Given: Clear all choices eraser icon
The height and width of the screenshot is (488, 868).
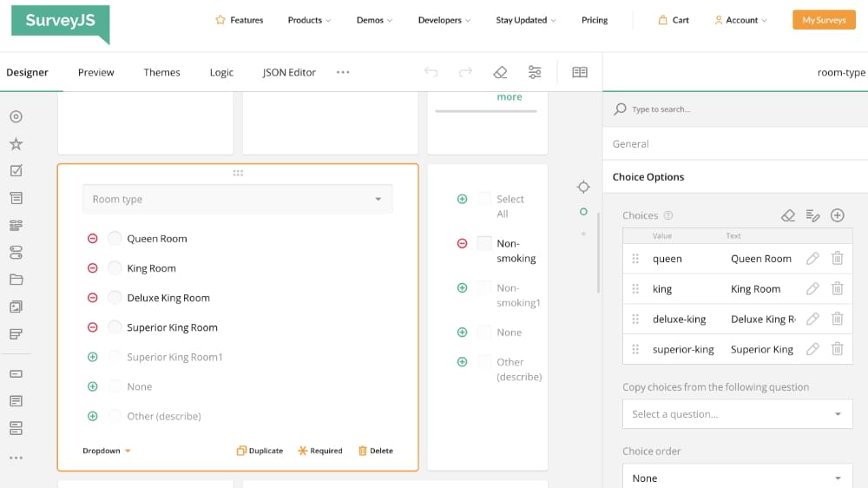Looking at the screenshot, I should point(788,215).
